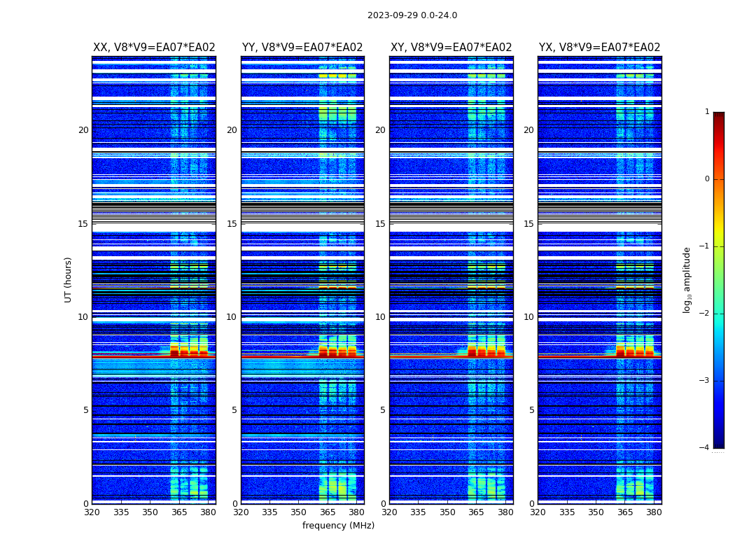Viewport: 735px width, 560px height.
Task: Click the red burst near 8 hours in XX panel
Action: [188, 351]
